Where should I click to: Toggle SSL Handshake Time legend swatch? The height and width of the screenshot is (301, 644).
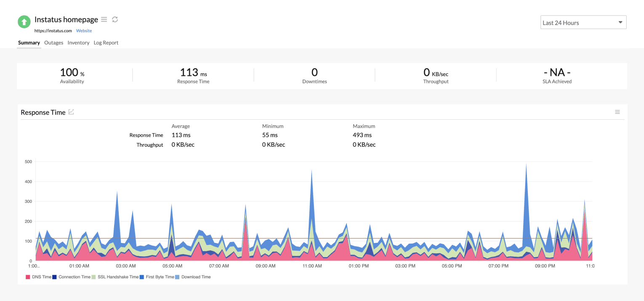pos(93,277)
